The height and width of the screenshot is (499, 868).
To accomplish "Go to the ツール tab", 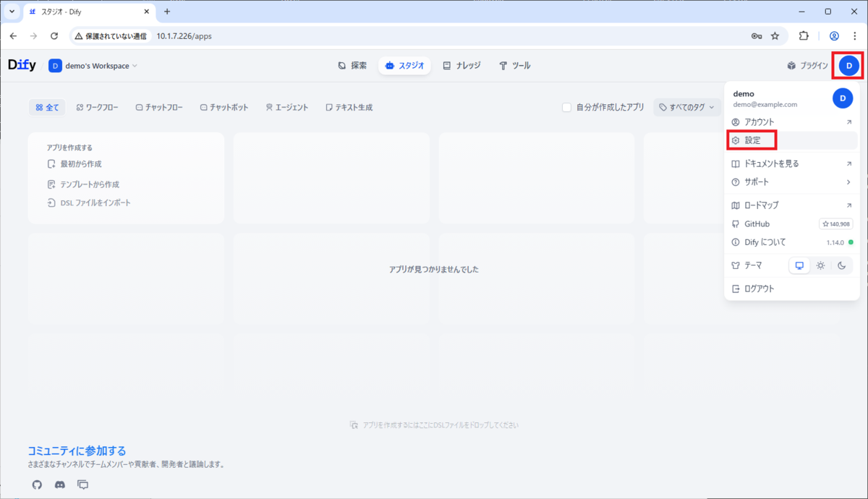I will (x=515, y=66).
